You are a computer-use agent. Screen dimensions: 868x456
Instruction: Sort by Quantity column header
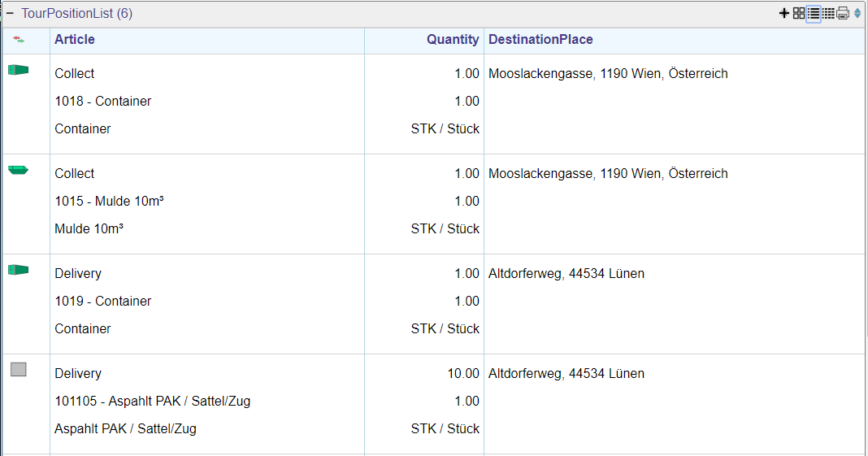[452, 39]
